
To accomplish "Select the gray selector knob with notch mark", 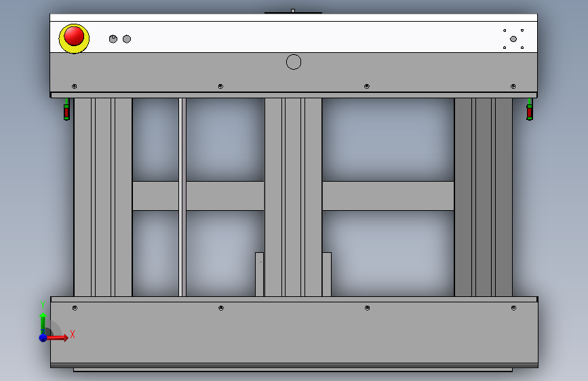I will pyautogui.click(x=113, y=39).
